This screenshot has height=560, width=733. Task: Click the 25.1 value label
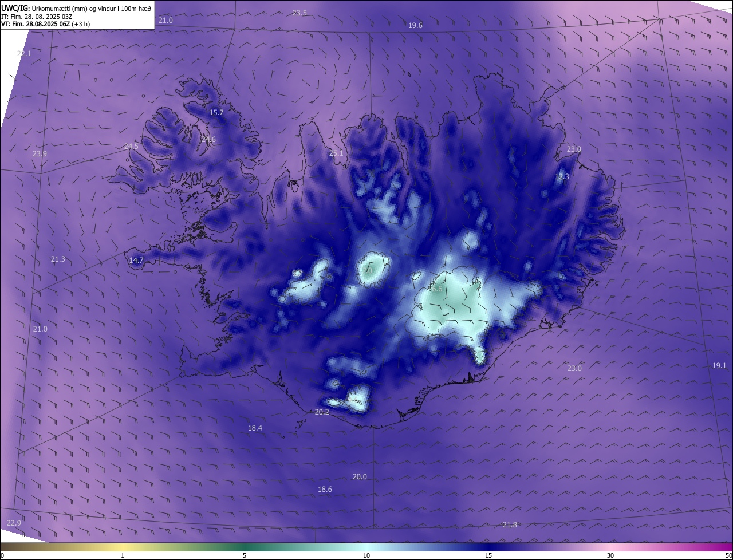coord(336,153)
